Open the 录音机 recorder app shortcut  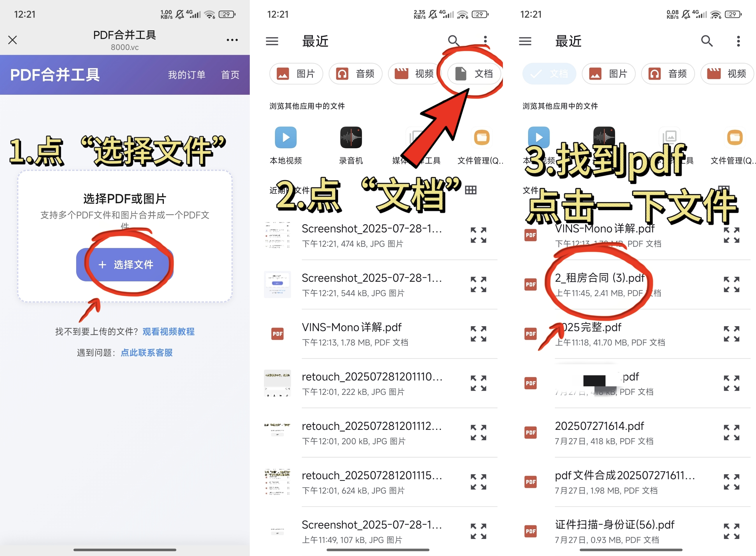click(351, 137)
